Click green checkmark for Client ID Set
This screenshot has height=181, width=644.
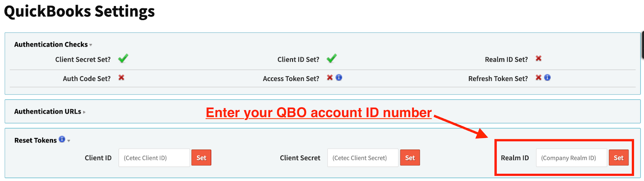click(332, 59)
